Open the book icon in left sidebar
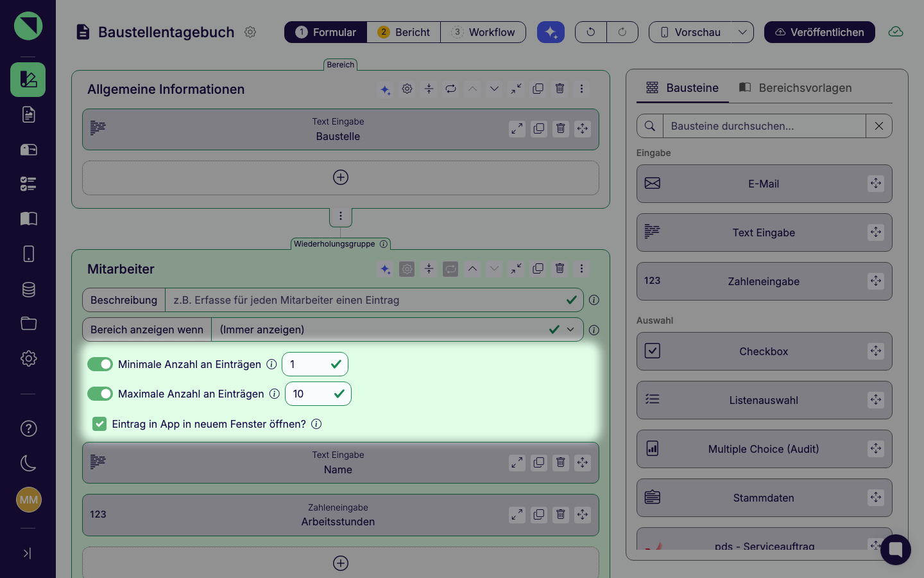 28,219
